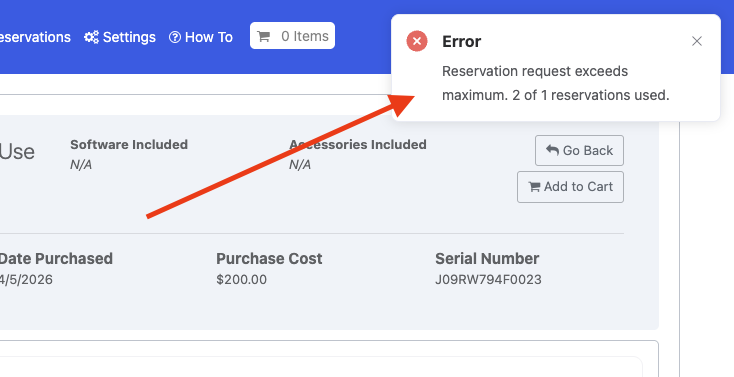Open the Settings menu item
Screen dimensions: 734x377
point(120,37)
